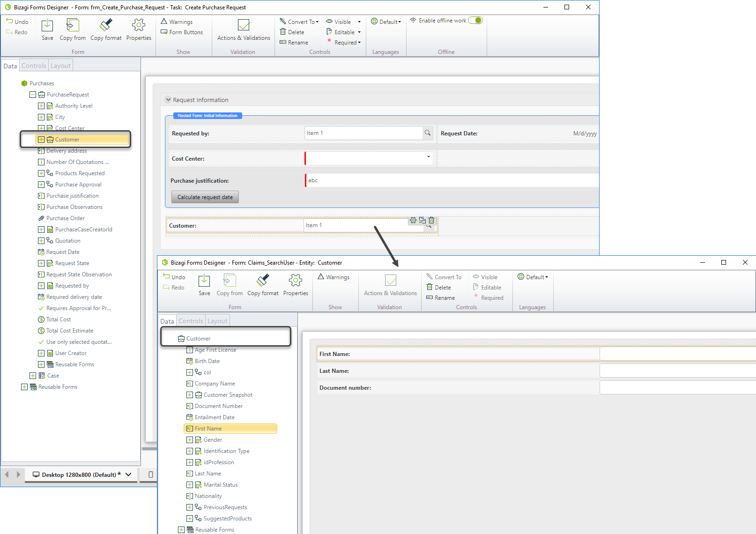Open Actions & Validations in main window
Viewport: 756px width, 534px height.
[x=244, y=30]
